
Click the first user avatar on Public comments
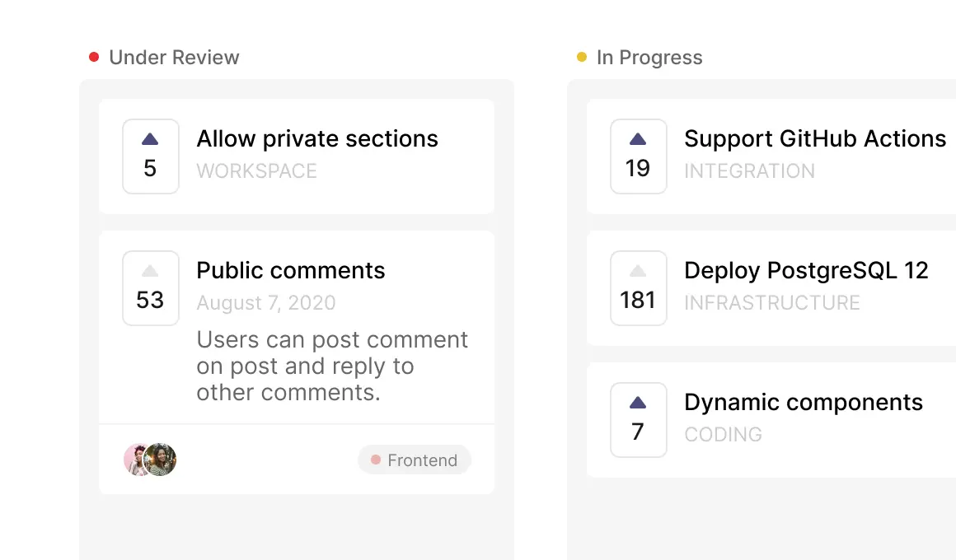(x=134, y=460)
